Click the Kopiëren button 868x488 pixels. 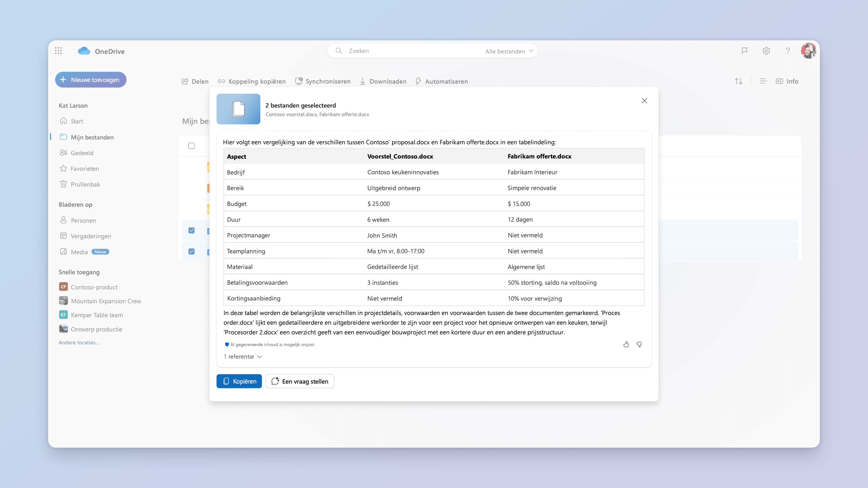239,381
